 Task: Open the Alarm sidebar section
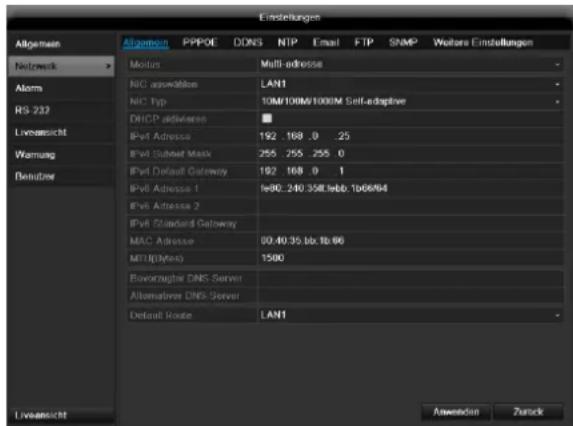tap(61, 88)
